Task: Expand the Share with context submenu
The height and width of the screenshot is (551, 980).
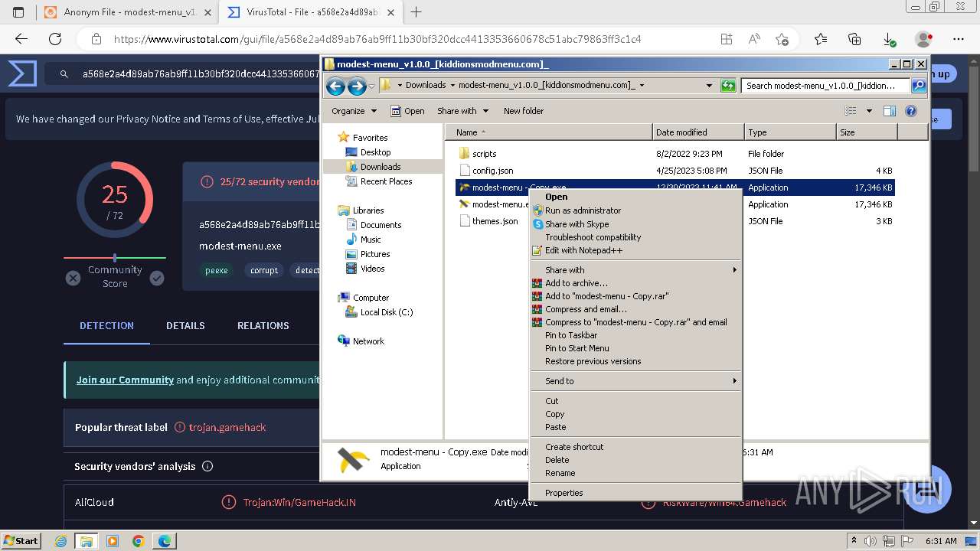Action: pos(635,270)
